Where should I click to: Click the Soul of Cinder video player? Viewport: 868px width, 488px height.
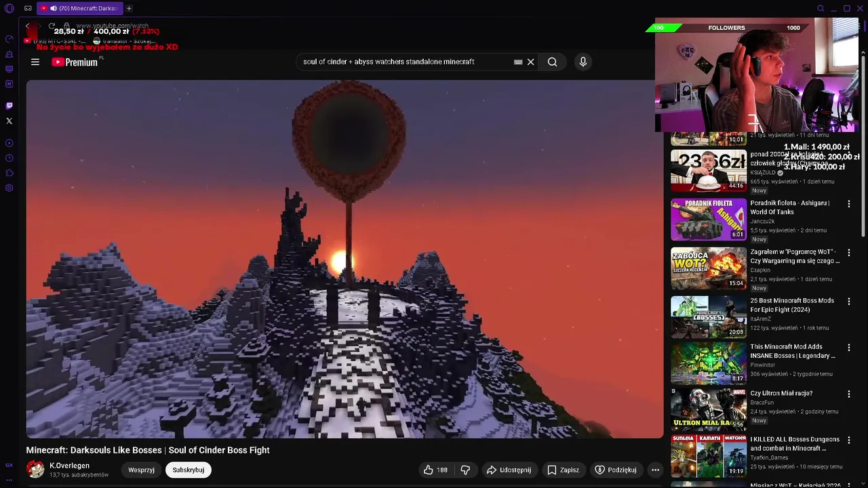point(344,259)
